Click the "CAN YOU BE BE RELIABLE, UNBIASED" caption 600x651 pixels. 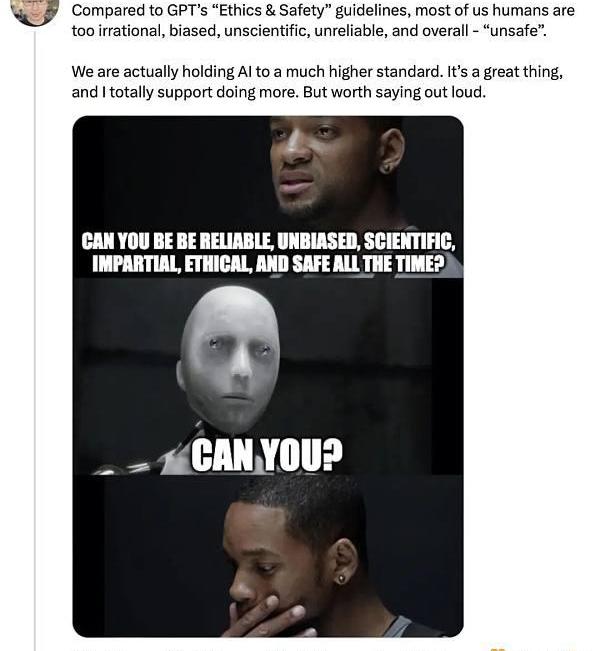click(268, 241)
